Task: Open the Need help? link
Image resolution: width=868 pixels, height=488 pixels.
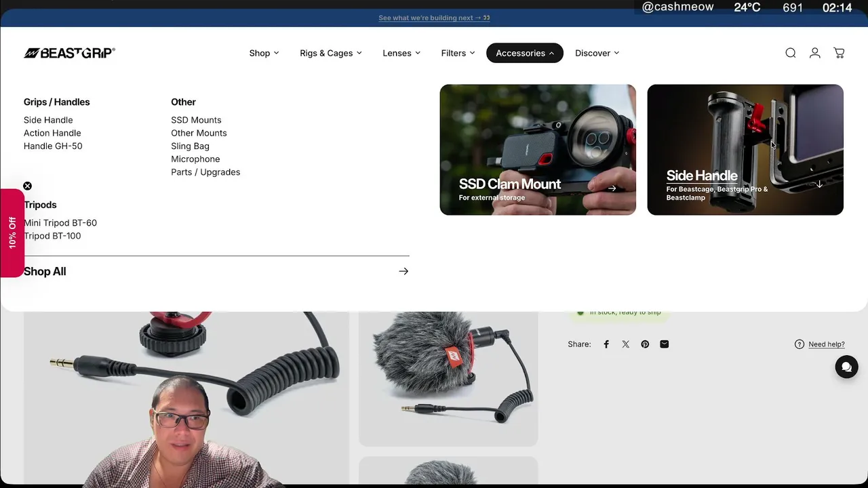Action: (827, 344)
